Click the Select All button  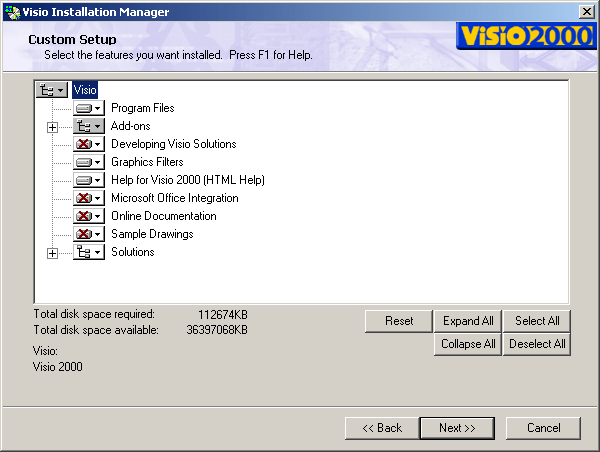point(537,321)
